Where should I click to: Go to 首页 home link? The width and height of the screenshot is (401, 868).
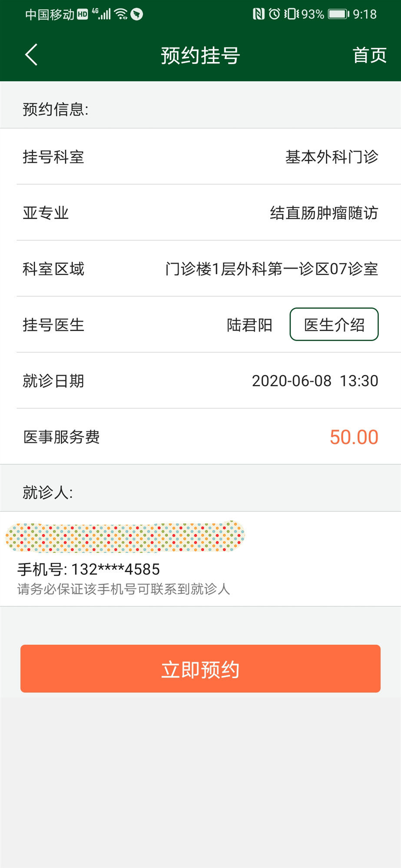point(369,55)
